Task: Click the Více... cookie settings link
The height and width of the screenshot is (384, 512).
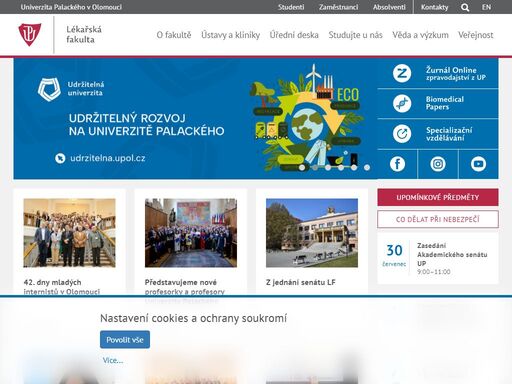Action: pyautogui.click(x=113, y=360)
